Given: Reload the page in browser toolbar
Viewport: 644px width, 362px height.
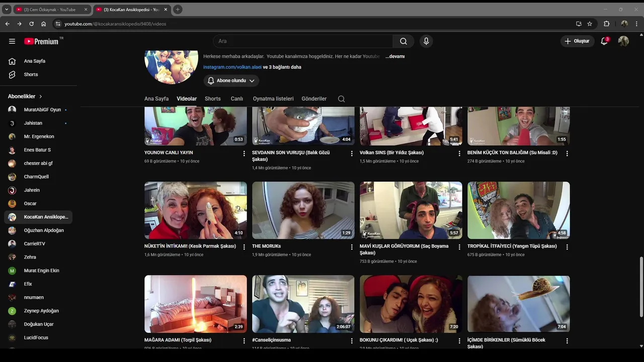Looking at the screenshot, I should click(x=31, y=24).
